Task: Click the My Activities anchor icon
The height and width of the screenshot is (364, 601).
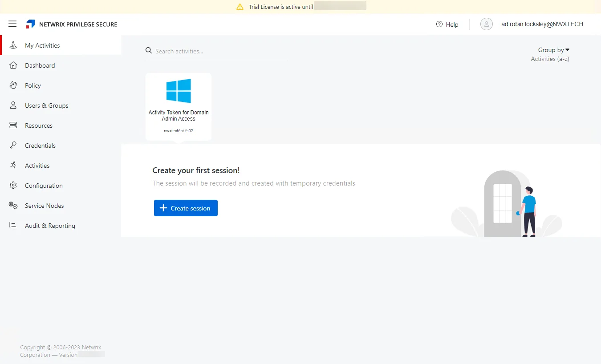Action: (13, 45)
